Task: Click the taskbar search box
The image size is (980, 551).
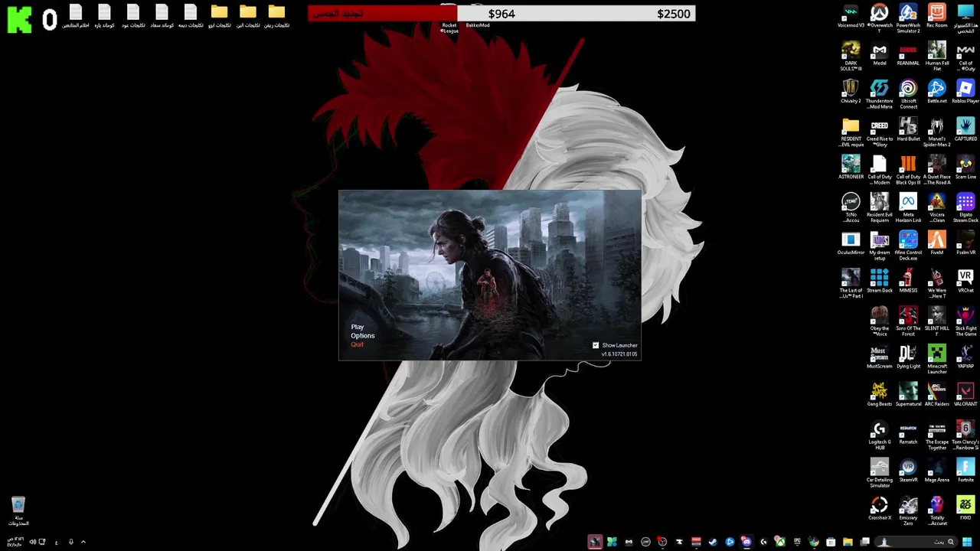Action: (x=915, y=542)
